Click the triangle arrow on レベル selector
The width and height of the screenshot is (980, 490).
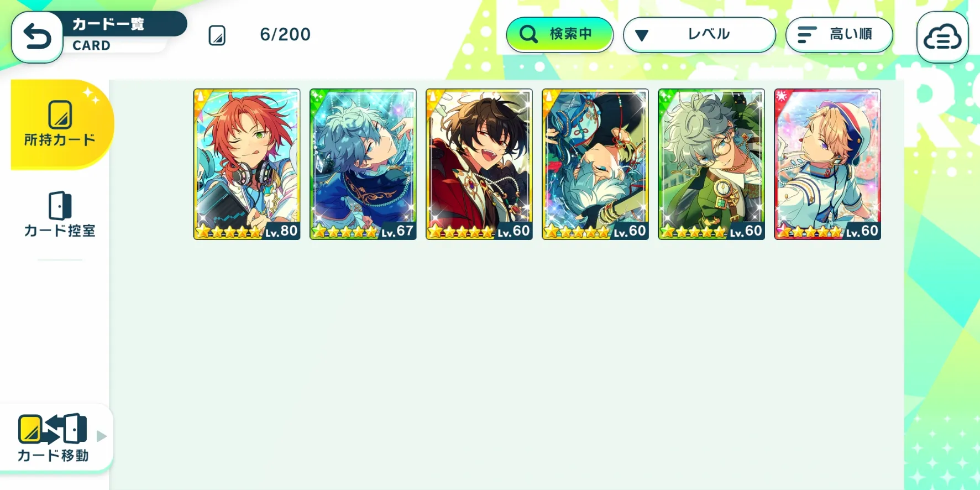point(641,36)
